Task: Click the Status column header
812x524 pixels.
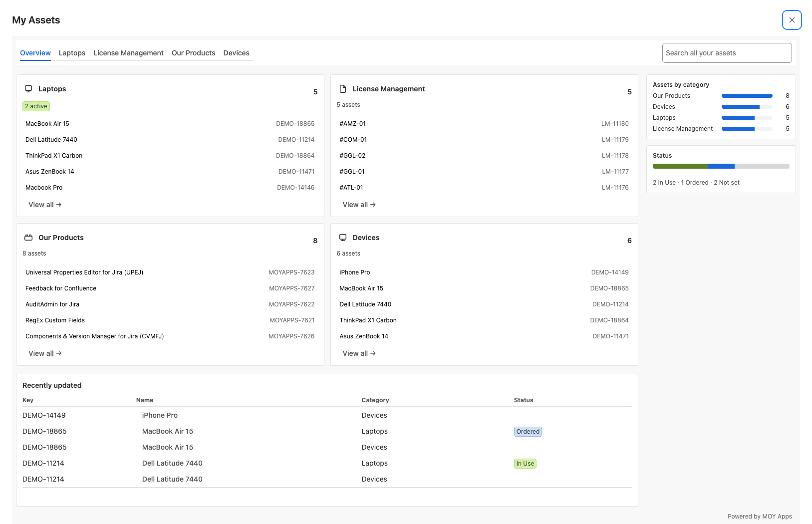Action: click(x=524, y=400)
